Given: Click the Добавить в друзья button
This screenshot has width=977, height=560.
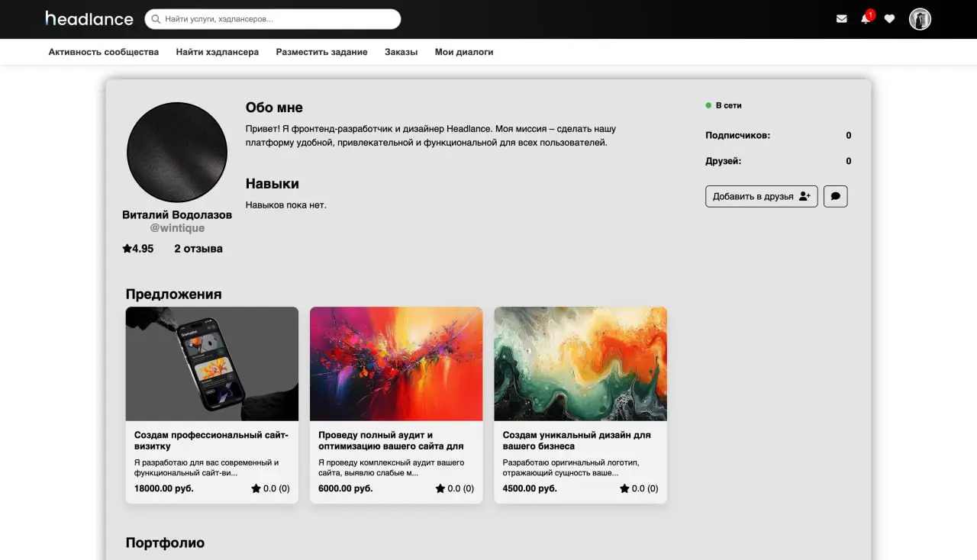Looking at the screenshot, I should pyautogui.click(x=762, y=196).
